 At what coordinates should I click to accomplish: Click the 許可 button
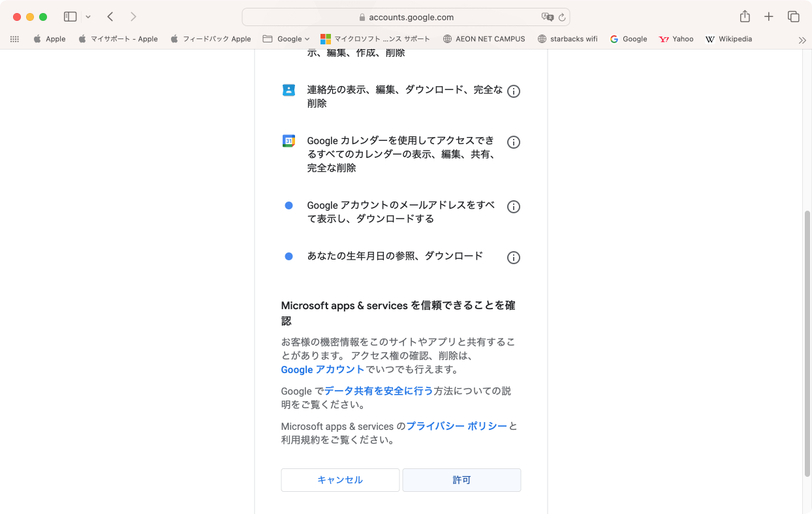point(461,480)
